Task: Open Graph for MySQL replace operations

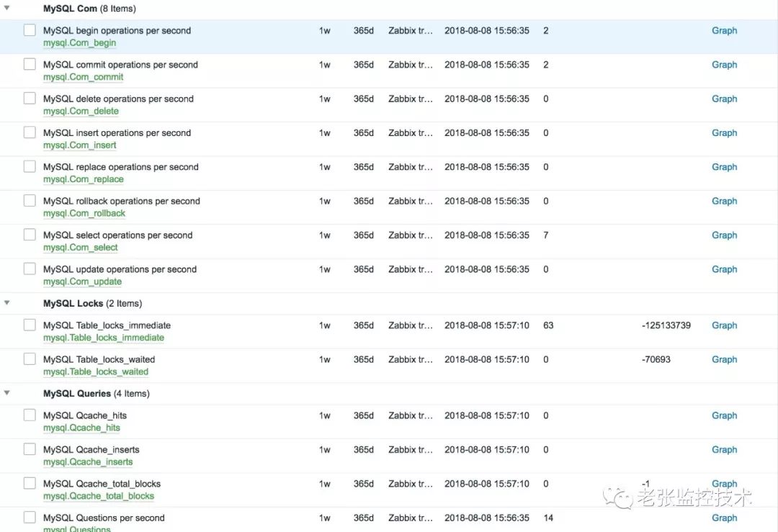Action: (x=724, y=167)
